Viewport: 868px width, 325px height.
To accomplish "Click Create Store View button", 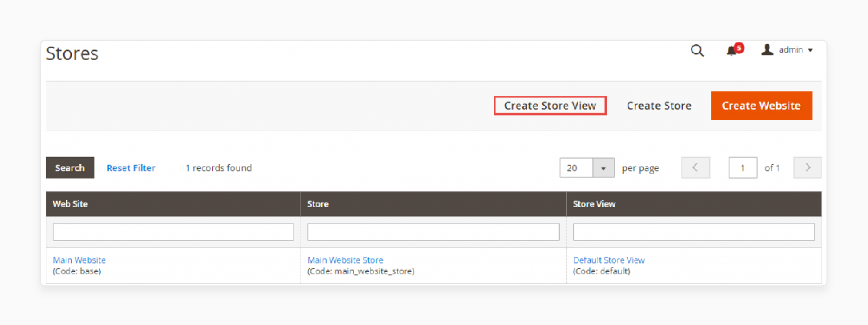I will pyautogui.click(x=550, y=106).
